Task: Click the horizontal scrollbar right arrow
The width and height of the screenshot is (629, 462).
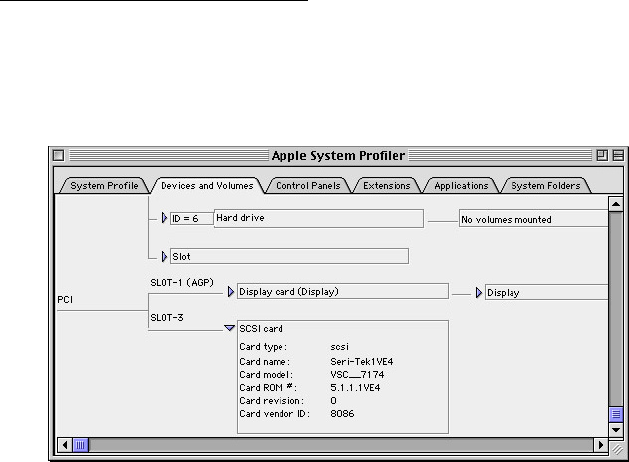Action: point(601,445)
